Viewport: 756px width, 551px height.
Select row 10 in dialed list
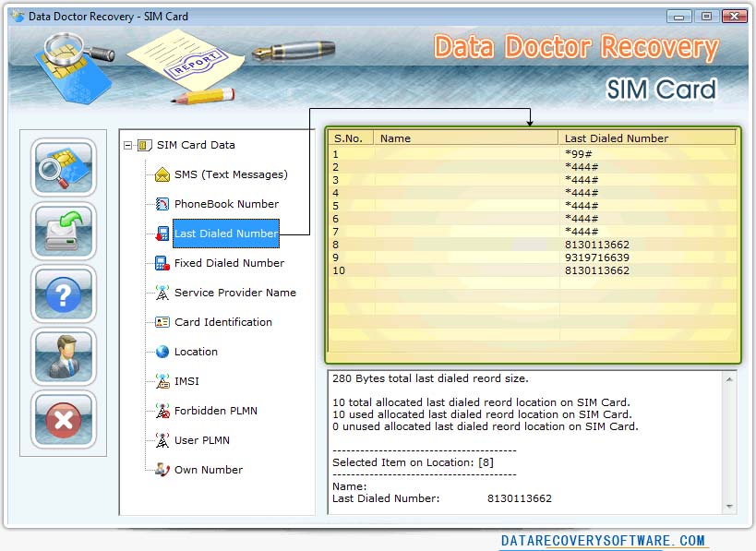(534, 270)
